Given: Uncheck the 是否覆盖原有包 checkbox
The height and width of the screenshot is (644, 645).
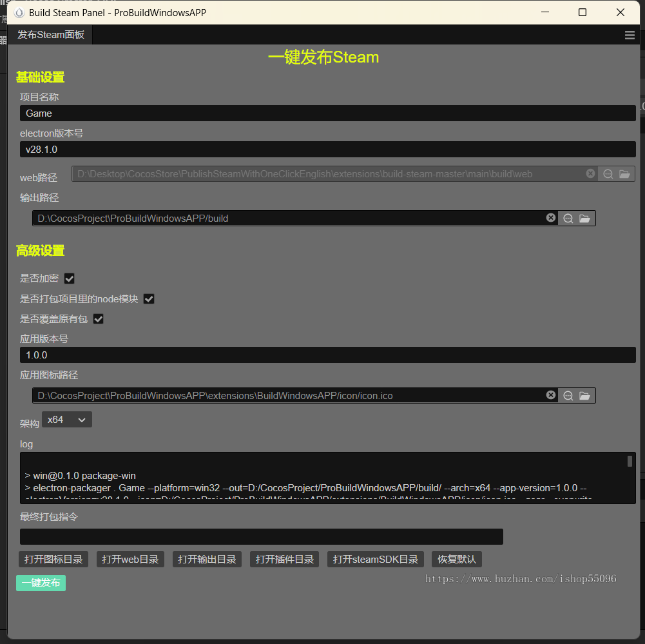Looking at the screenshot, I should (x=99, y=319).
